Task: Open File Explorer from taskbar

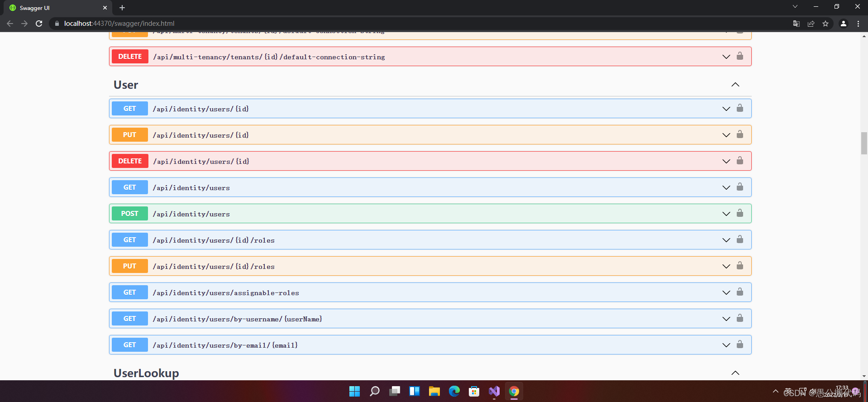Action: (x=434, y=391)
